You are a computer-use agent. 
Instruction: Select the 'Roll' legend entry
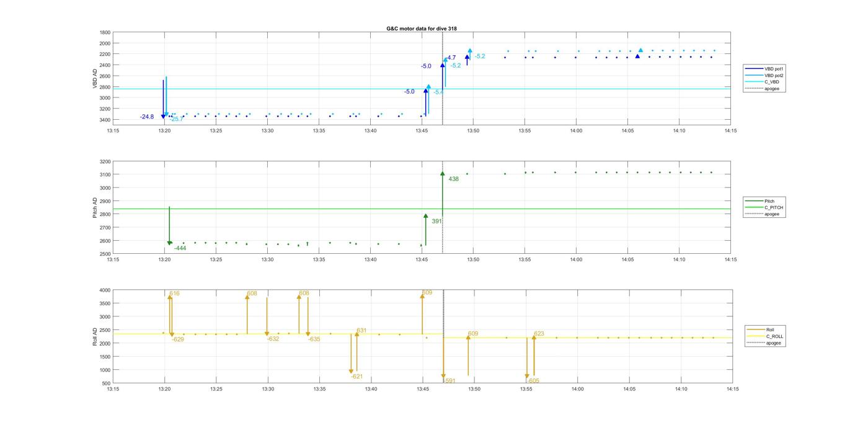(x=764, y=329)
